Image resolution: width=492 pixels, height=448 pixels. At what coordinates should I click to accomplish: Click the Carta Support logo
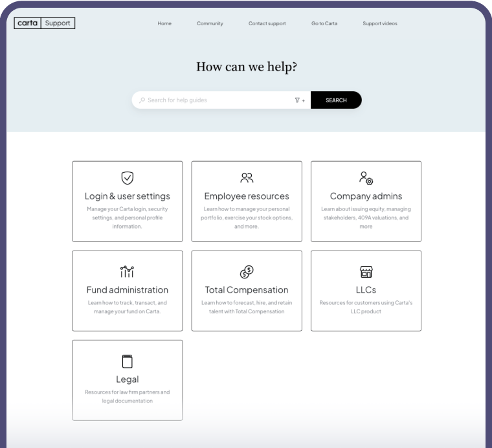point(44,23)
